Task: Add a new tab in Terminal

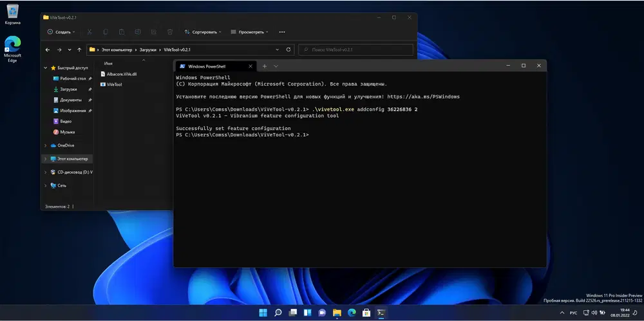Action: (265, 66)
